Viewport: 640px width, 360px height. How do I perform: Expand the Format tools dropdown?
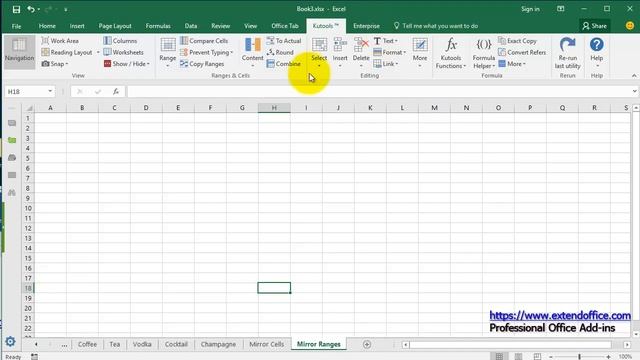[x=389, y=52]
